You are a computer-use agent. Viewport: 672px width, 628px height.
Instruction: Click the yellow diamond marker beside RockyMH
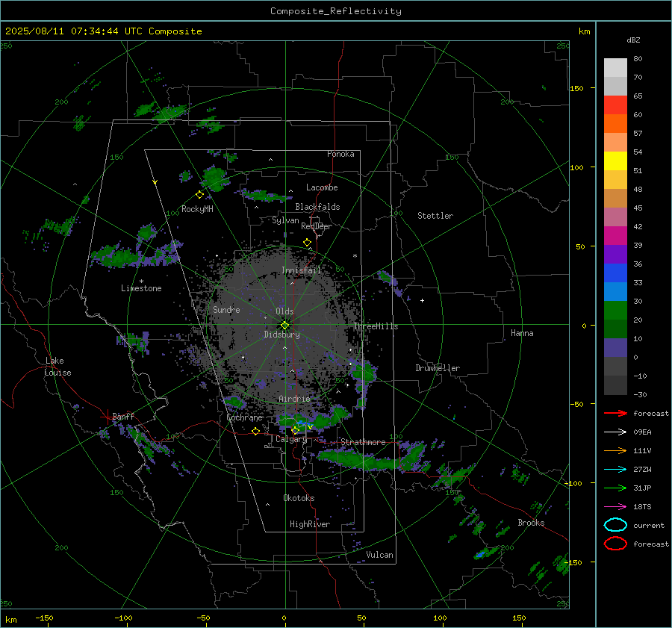coord(199,195)
